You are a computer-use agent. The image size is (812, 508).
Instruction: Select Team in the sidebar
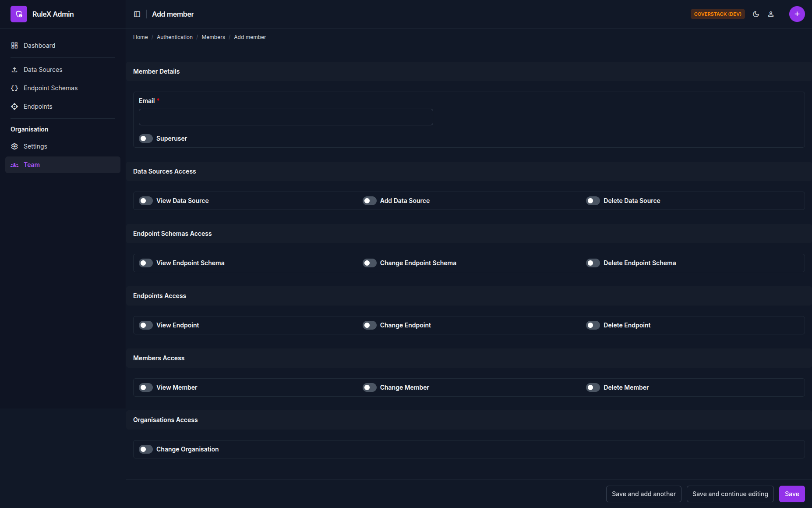tap(63, 165)
